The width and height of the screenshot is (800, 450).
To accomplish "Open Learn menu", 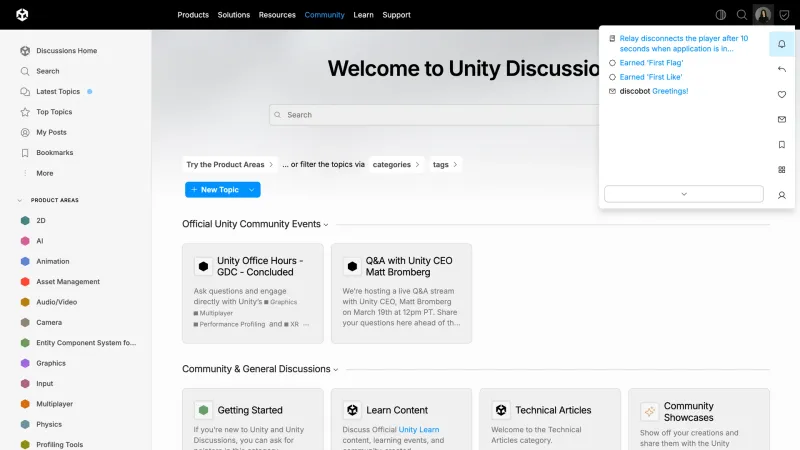I will click(x=363, y=15).
